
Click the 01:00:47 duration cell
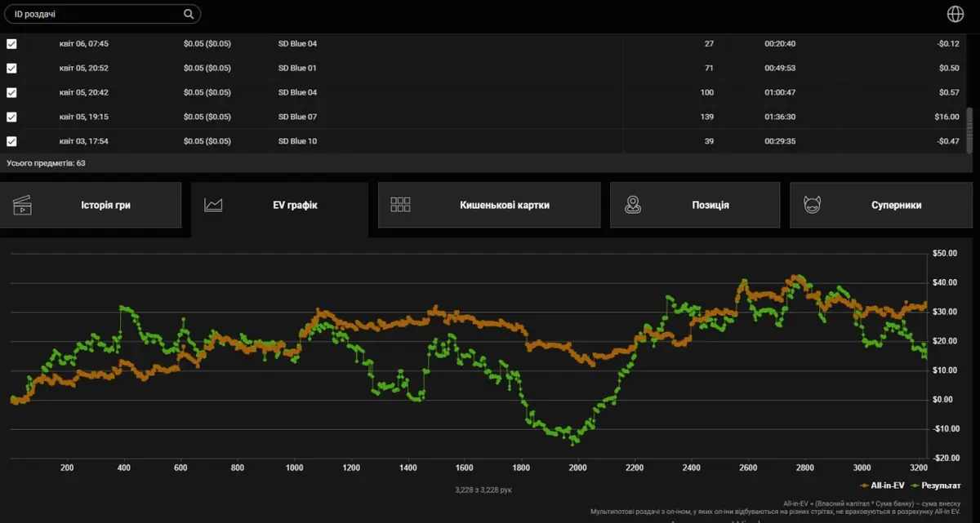coord(780,93)
